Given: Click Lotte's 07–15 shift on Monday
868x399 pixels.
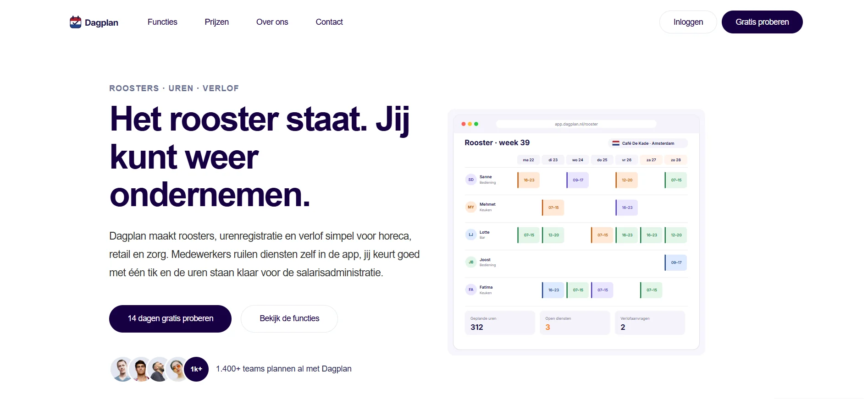Looking at the screenshot, I should click(x=529, y=235).
